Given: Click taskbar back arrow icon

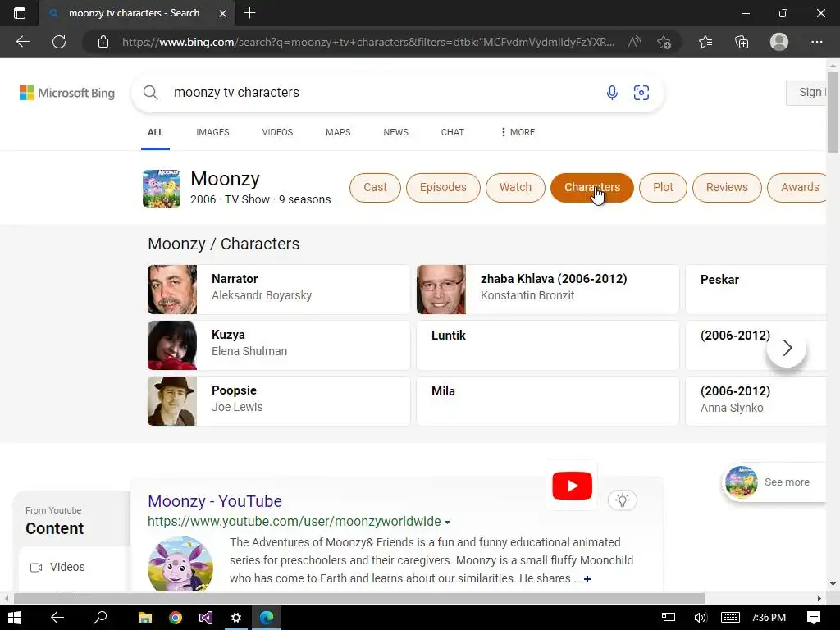Looking at the screenshot, I should 57,618.
